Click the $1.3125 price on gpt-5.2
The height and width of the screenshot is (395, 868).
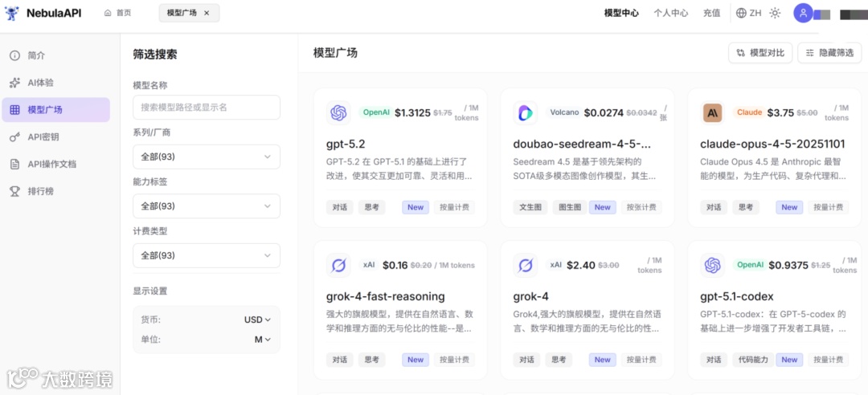(412, 112)
